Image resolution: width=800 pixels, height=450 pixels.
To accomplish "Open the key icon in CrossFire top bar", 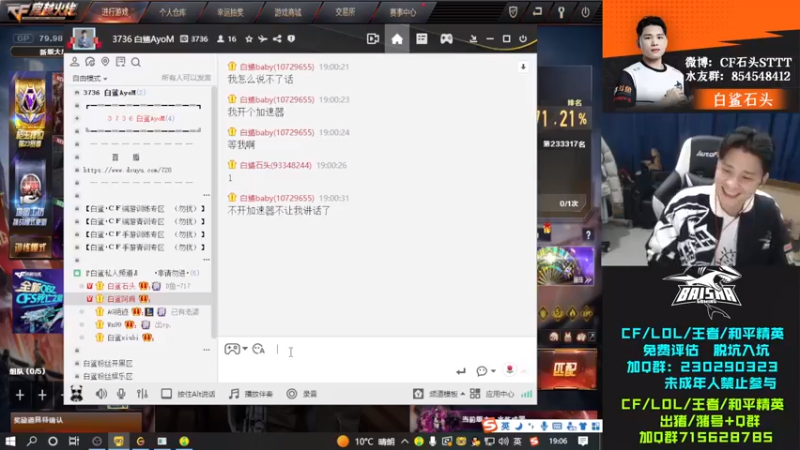I will tap(561, 12).
